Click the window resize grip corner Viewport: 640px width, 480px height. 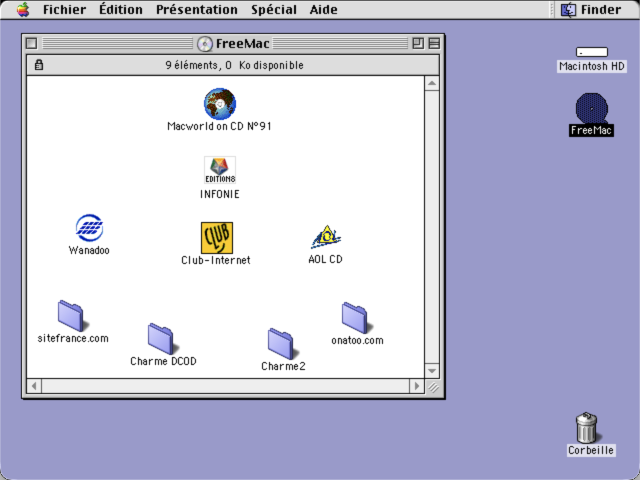pyautogui.click(x=433, y=387)
